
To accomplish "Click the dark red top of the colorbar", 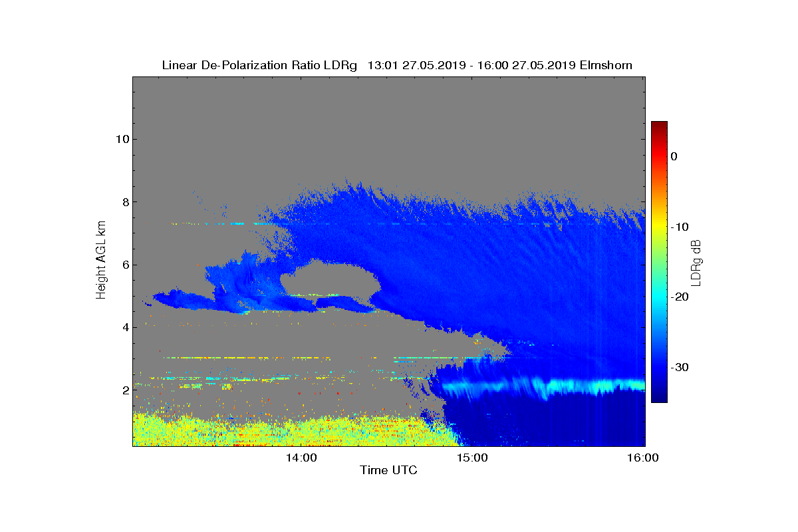I will click(x=659, y=126).
